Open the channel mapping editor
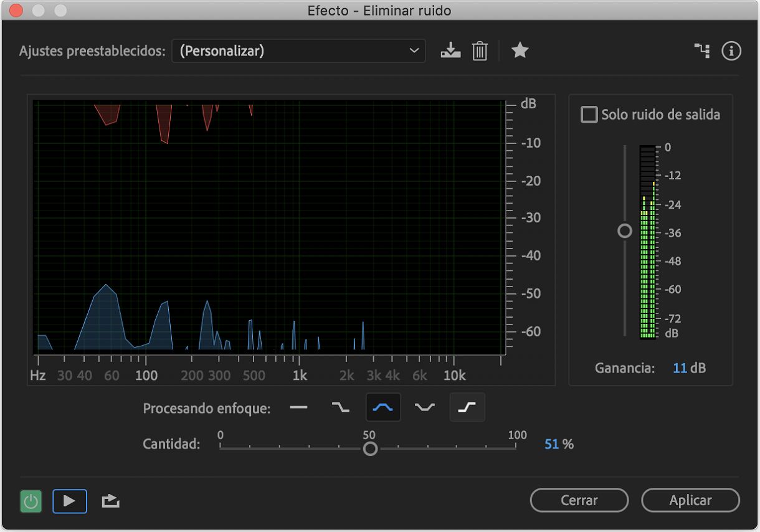 click(x=702, y=50)
